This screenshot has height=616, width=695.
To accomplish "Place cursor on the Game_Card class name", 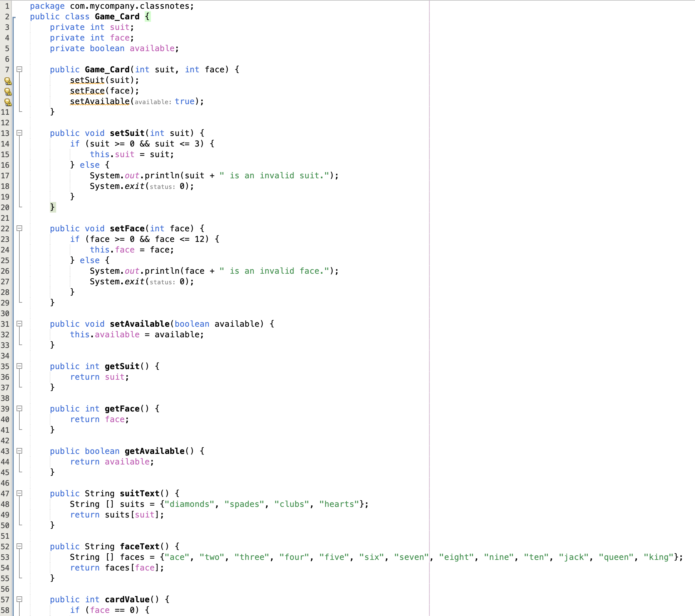I will [x=116, y=16].
